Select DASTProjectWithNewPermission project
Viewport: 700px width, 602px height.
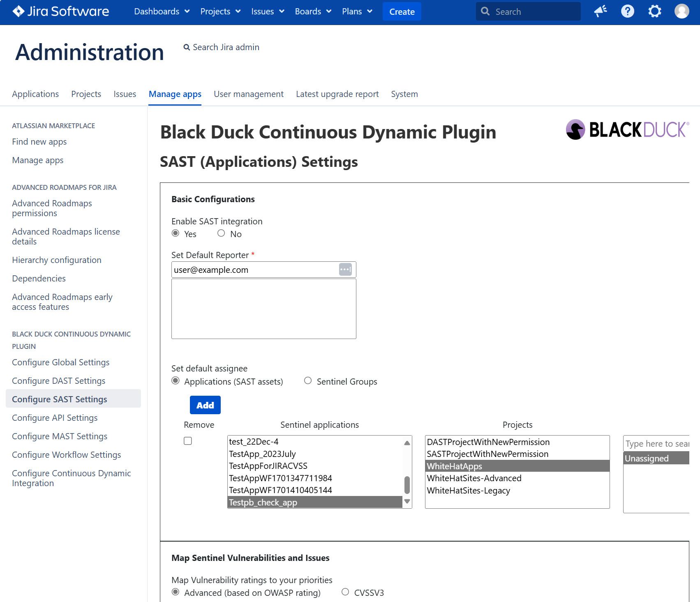coord(517,442)
